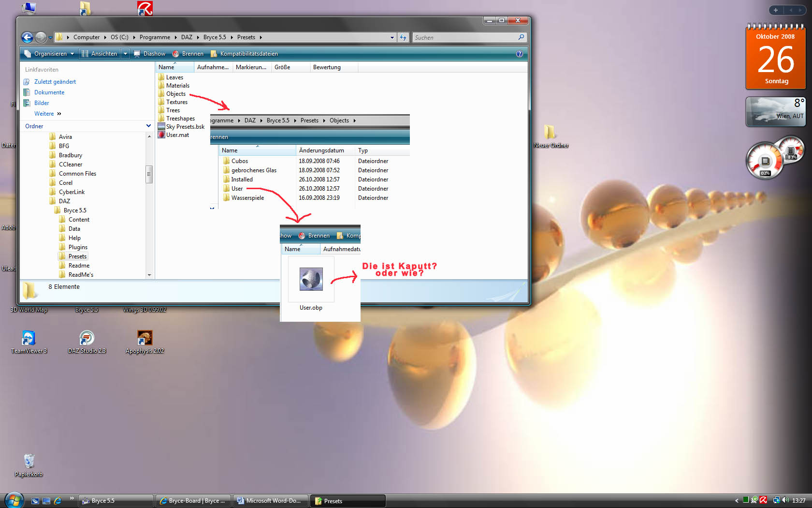Viewport: 812px width, 508px height.
Task: Add gadgets with the sidebar plus button
Action: [x=776, y=10]
